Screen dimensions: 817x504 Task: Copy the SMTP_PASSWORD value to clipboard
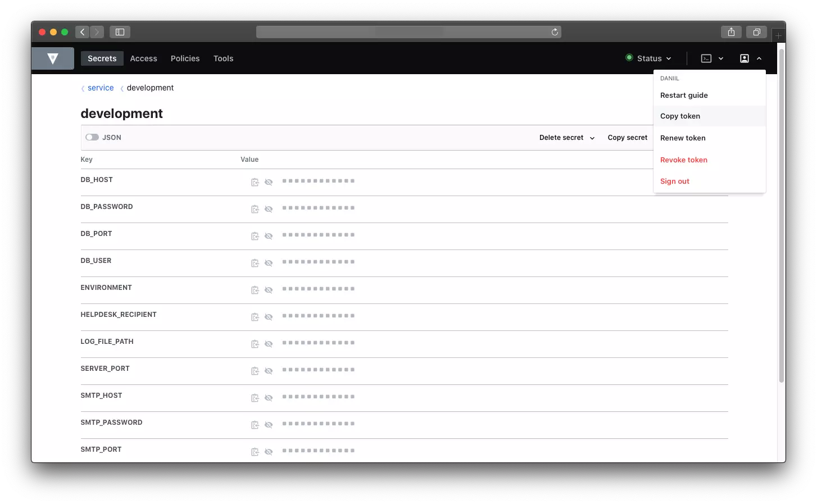255,425
